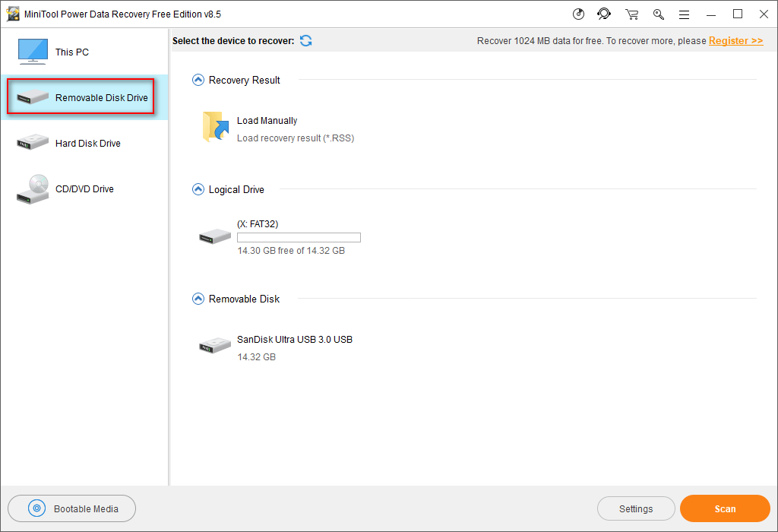This screenshot has width=778, height=532.
Task: Click the Load recovery result (*.RSS) text
Action: pyautogui.click(x=296, y=138)
